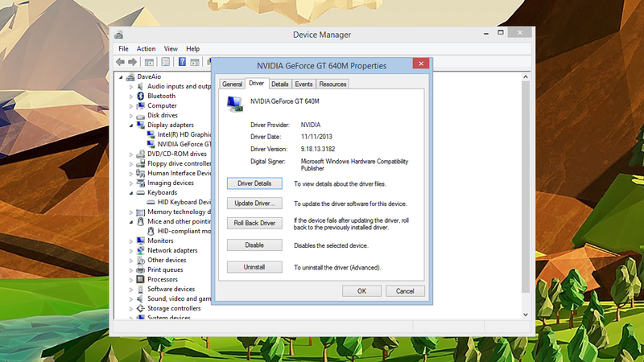Click the Bluetooth category icon
The width and height of the screenshot is (644, 362).
click(x=140, y=96)
